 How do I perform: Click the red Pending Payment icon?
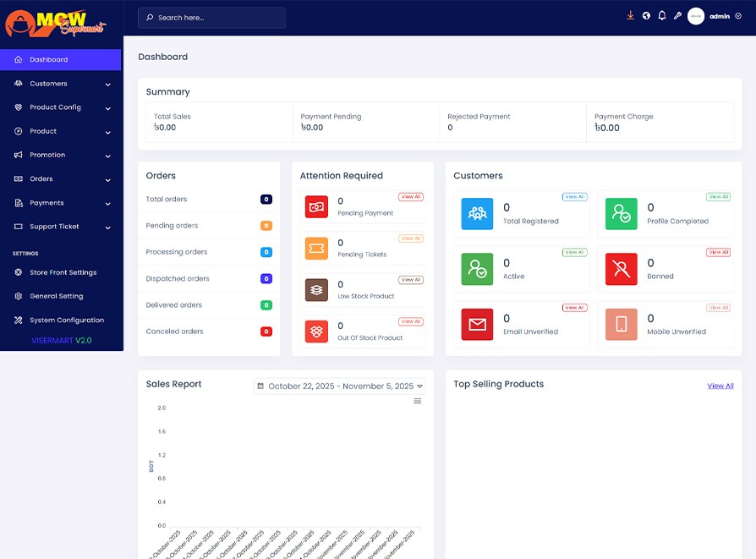[316, 206]
